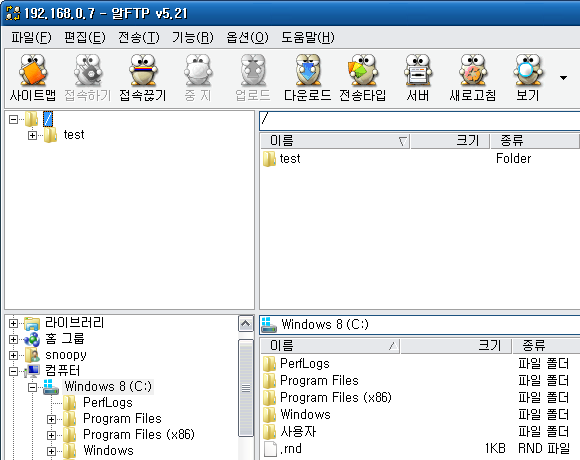The image size is (580, 460).
Task: Click 사용자 folder icon in local list
Action: pos(269,432)
